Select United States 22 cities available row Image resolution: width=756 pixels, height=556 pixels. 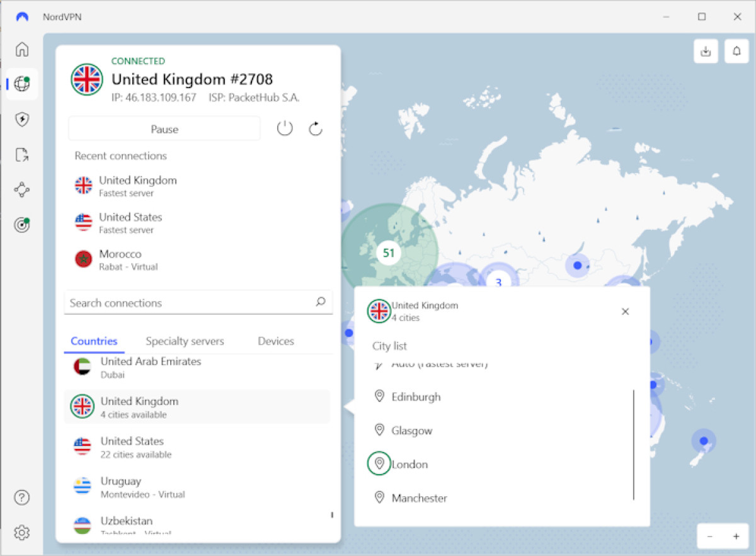pos(197,446)
